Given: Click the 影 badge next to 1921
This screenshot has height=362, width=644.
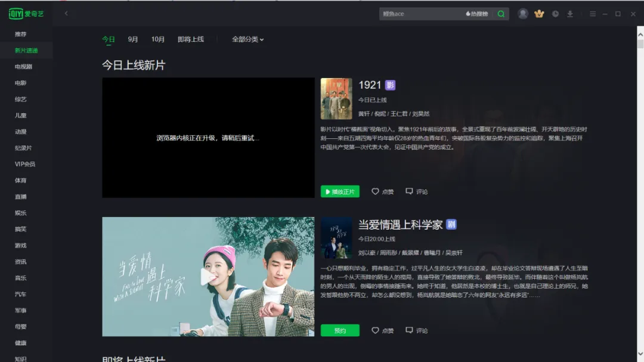Looking at the screenshot, I should [x=390, y=85].
